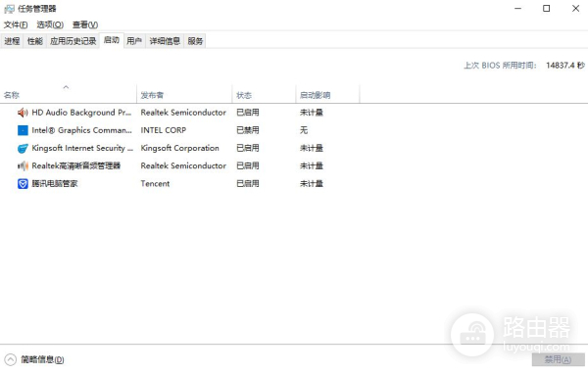Minimize the Task Manager window
Viewport: 588px width, 374px height.
coord(517,8)
